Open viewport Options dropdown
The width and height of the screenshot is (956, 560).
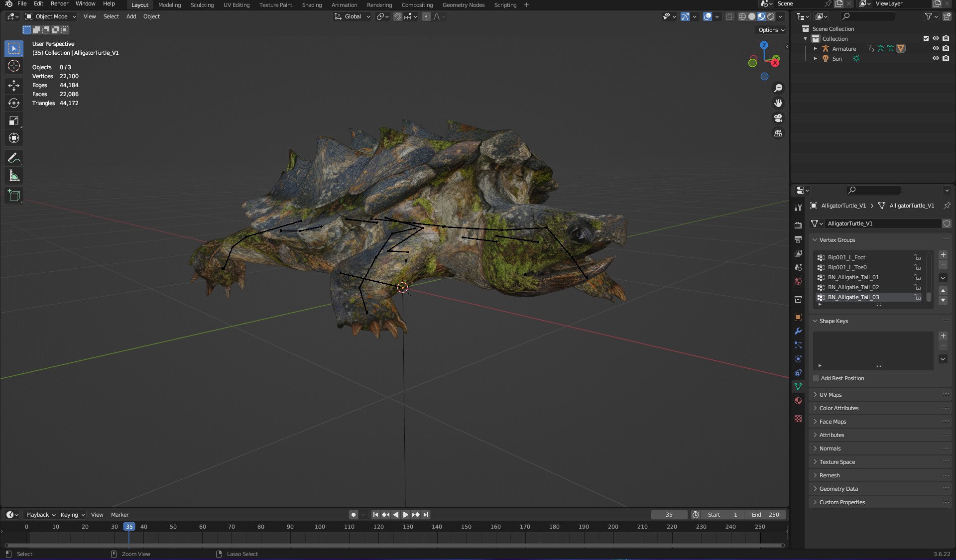coord(771,30)
